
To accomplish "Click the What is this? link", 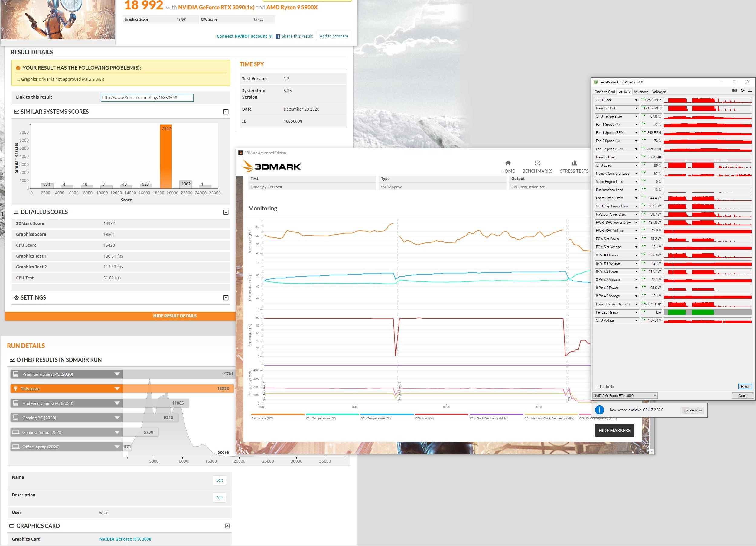I will (x=93, y=79).
